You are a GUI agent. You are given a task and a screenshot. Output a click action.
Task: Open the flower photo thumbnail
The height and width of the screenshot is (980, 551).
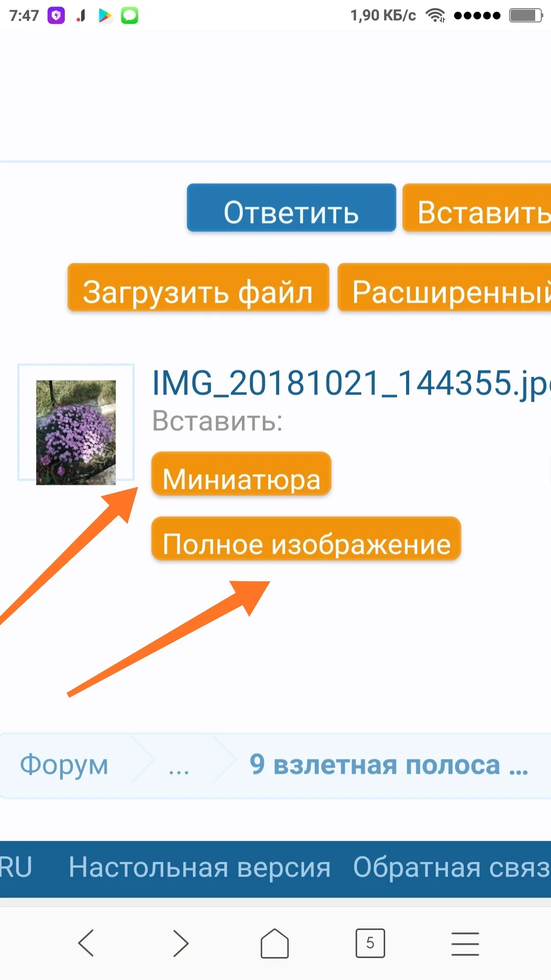click(x=76, y=423)
